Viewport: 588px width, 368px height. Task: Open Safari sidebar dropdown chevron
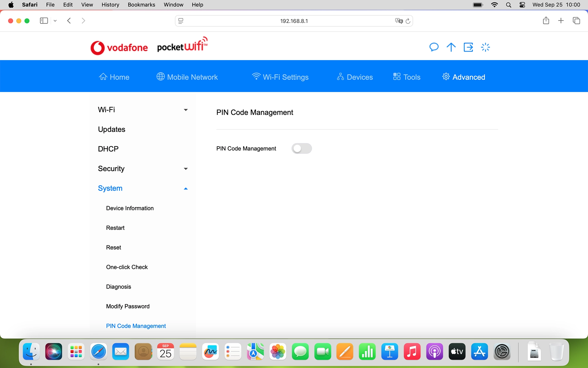(x=55, y=21)
